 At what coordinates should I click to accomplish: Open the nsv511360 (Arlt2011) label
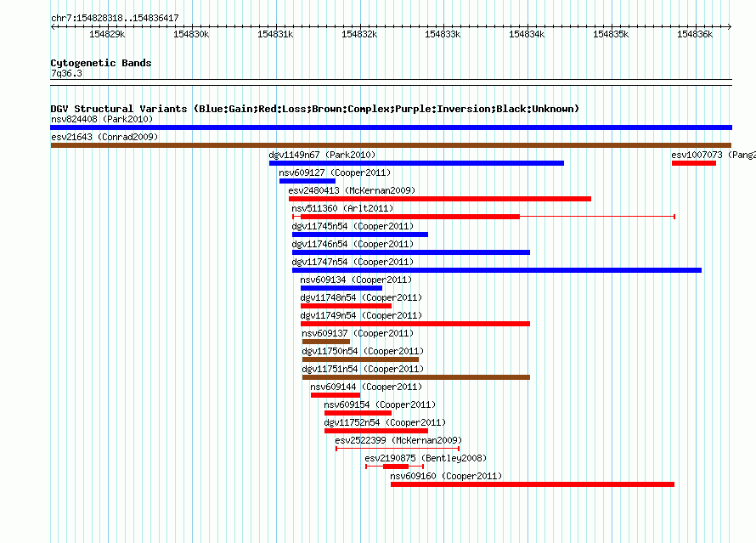[342, 208]
